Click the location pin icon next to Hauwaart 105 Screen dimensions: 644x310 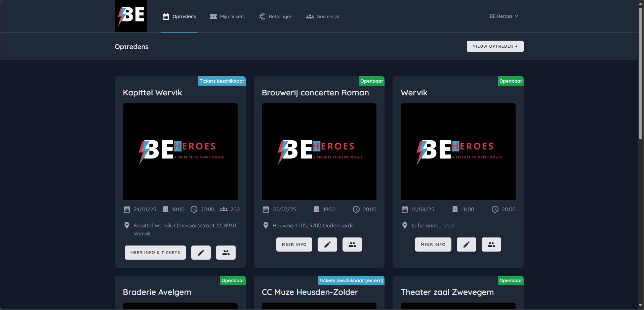[x=266, y=225]
